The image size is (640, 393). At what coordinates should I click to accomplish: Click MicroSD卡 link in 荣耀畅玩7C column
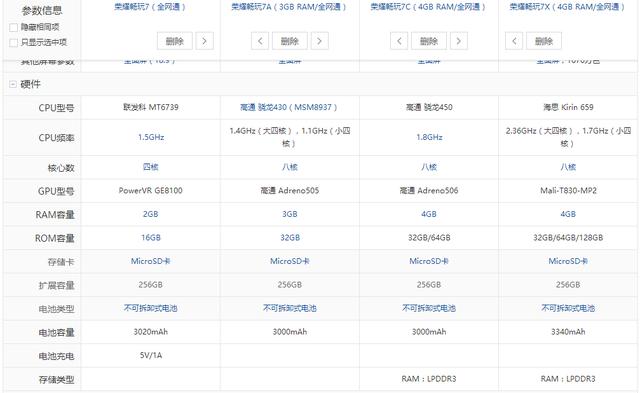429,261
